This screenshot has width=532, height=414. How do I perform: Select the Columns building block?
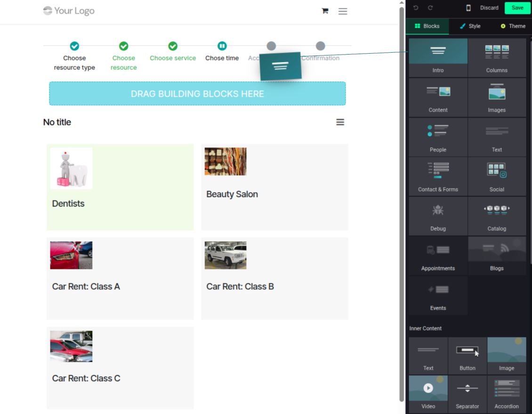[x=497, y=58]
